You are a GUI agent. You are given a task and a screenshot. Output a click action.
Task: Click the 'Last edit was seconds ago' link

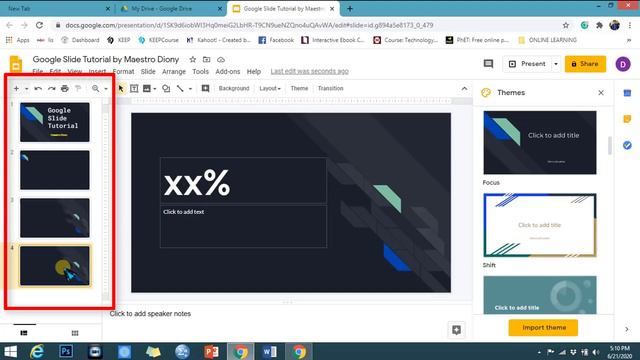coord(309,71)
